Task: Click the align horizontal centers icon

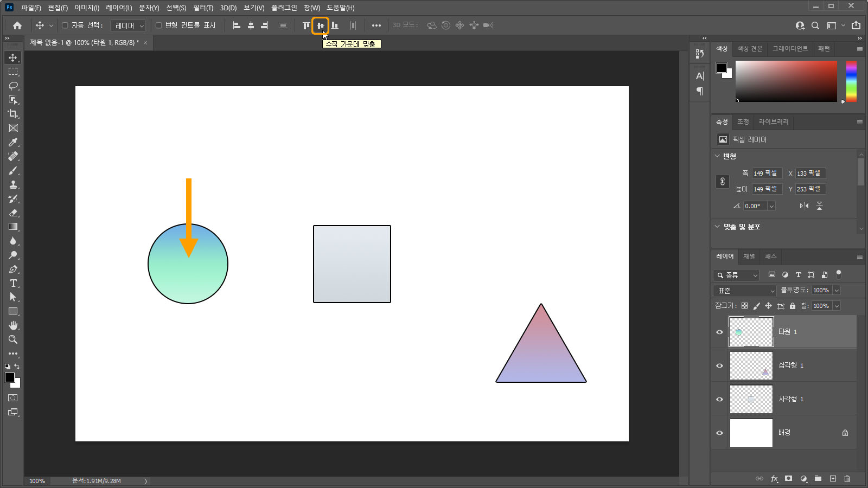Action: pyautogui.click(x=251, y=25)
